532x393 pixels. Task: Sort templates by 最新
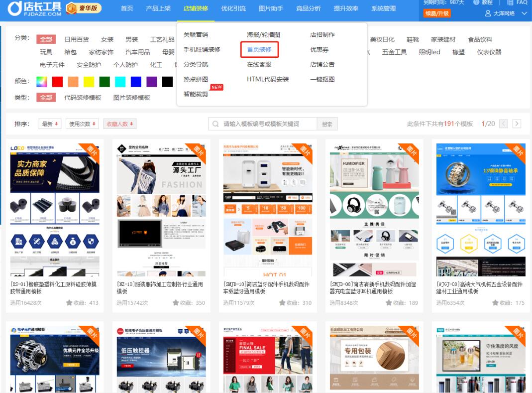click(x=50, y=124)
